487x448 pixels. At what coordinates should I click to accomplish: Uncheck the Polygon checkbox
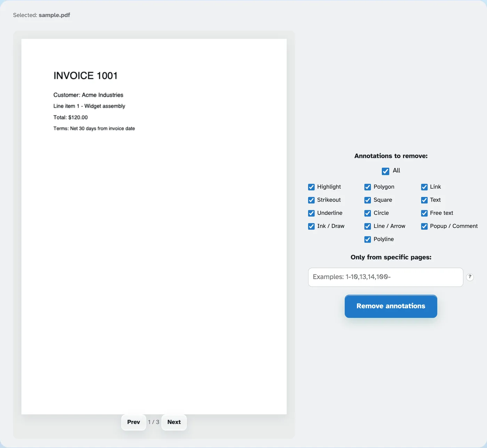(368, 187)
